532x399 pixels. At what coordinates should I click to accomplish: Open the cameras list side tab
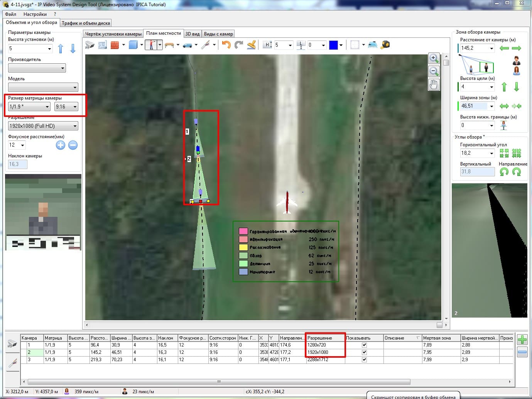click(x=12, y=343)
